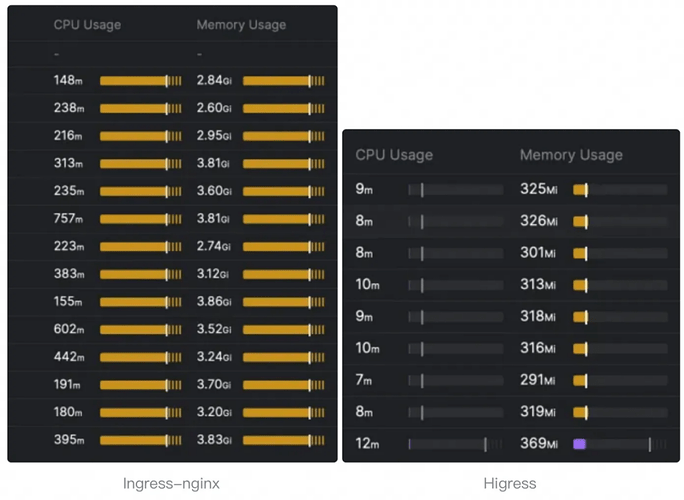Click the Memory Usage header in Ingress-nginx panel

(x=241, y=25)
